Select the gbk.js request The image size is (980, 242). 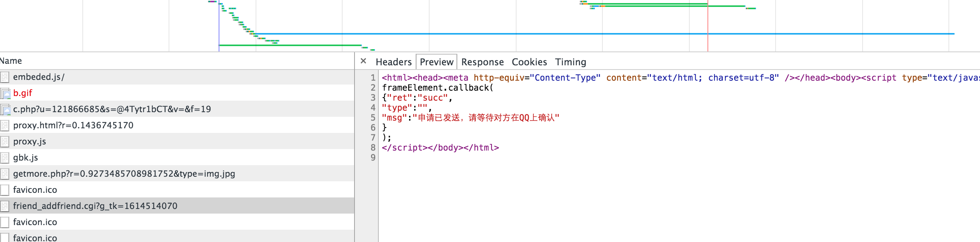pyautogui.click(x=177, y=157)
